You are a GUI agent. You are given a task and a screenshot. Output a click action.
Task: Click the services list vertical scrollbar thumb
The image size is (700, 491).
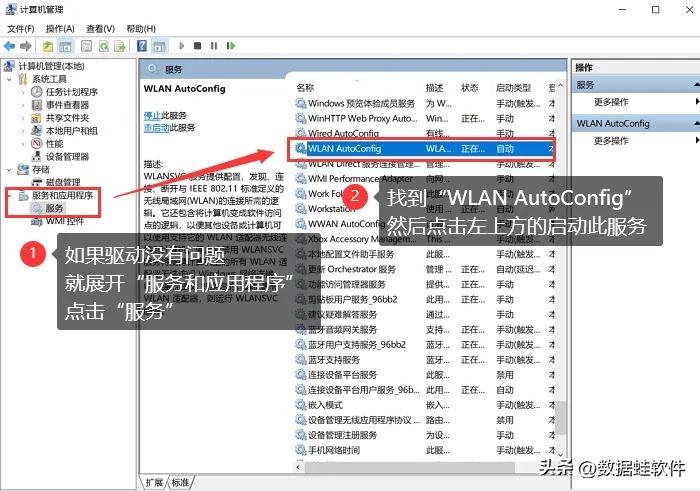click(x=561, y=417)
